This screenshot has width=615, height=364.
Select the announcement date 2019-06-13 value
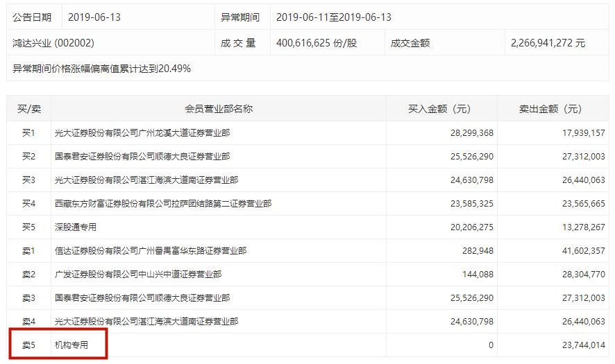(x=94, y=17)
